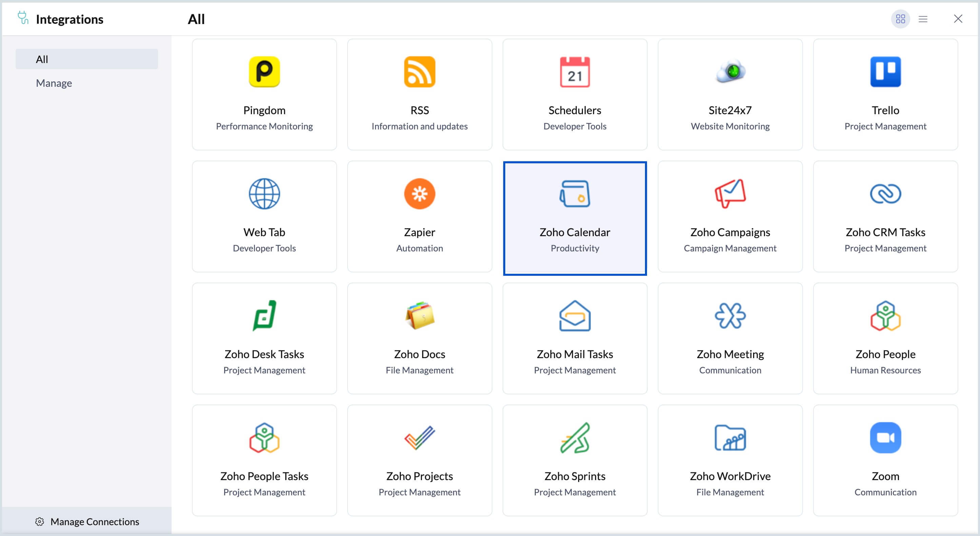
Task: Switch to grid view layout
Action: tap(900, 19)
